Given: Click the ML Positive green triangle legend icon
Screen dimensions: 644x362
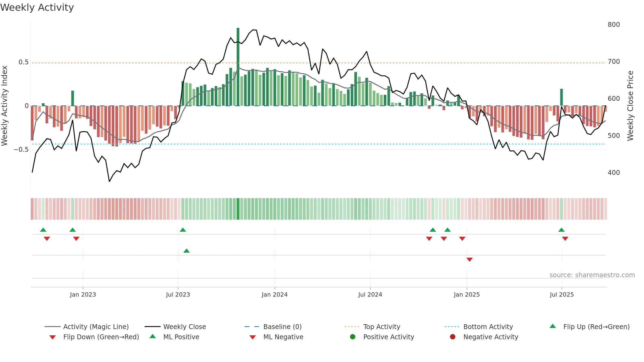Looking at the screenshot, I should click(x=153, y=336).
